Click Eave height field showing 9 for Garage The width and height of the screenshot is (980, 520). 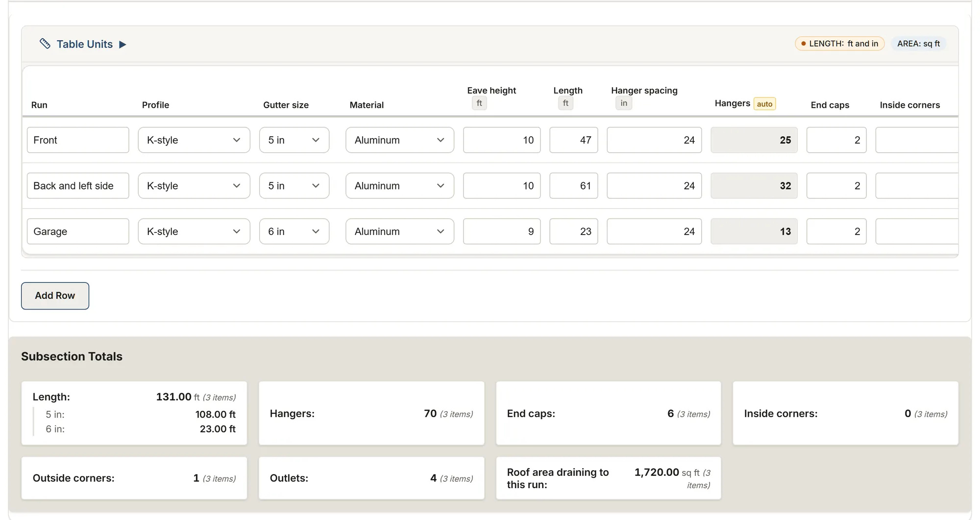coord(502,231)
